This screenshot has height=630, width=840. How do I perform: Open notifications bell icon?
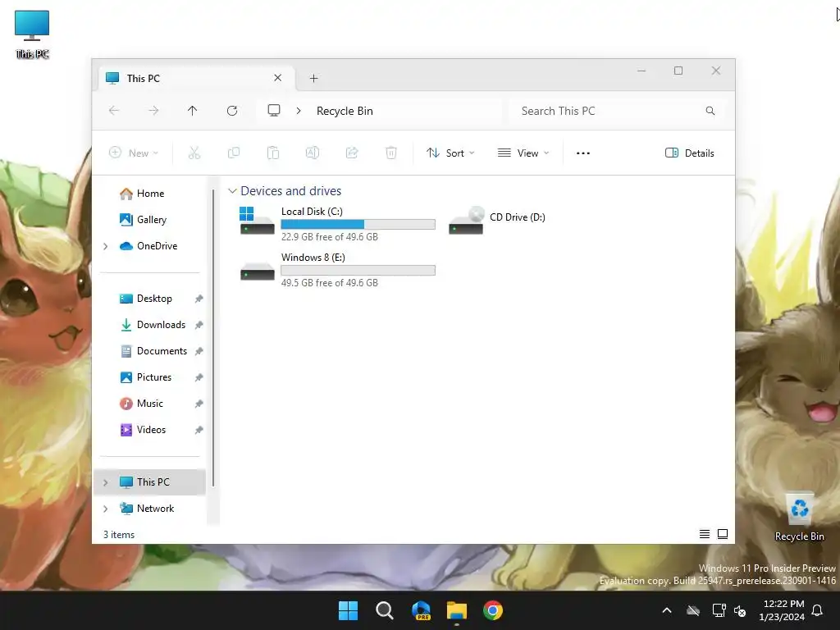[x=818, y=610]
